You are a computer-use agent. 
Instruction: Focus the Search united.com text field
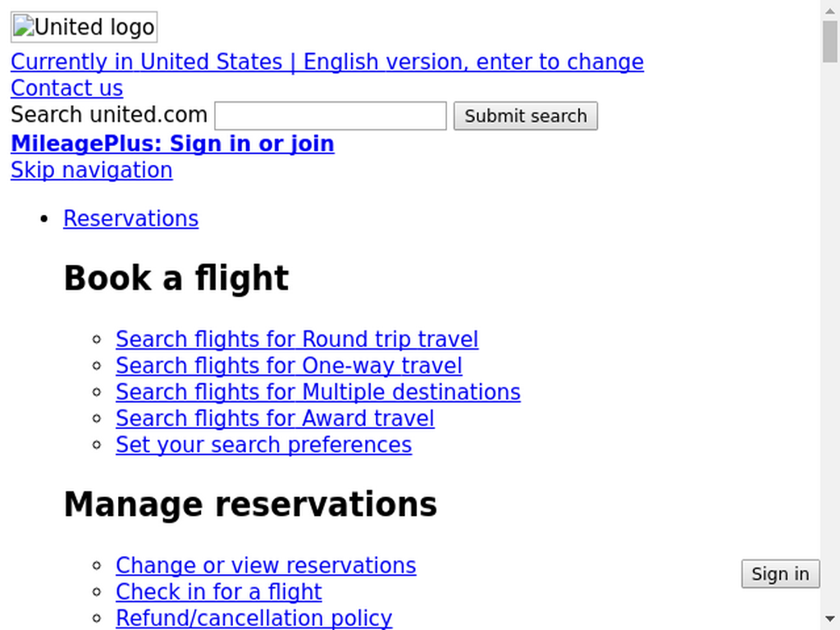tap(331, 116)
